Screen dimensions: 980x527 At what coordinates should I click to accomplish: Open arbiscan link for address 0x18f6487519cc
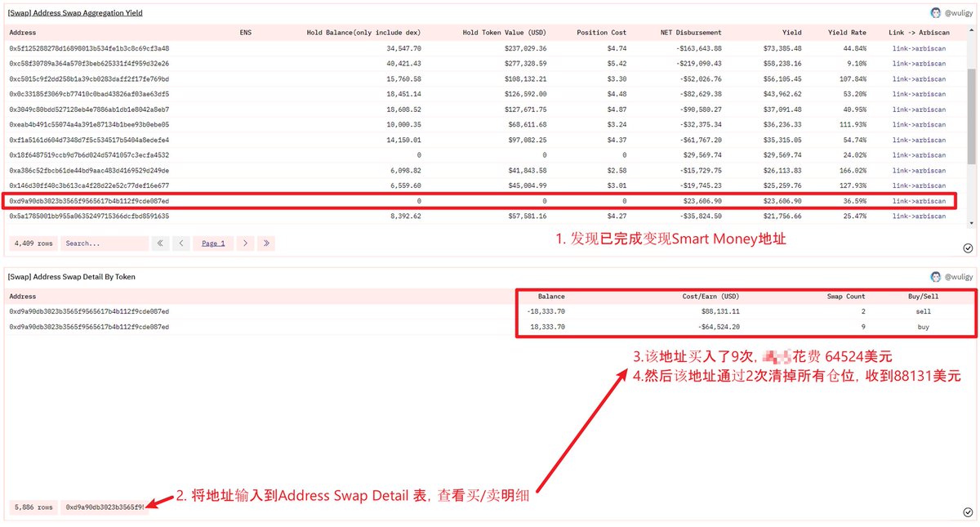pyautogui.click(x=919, y=155)
